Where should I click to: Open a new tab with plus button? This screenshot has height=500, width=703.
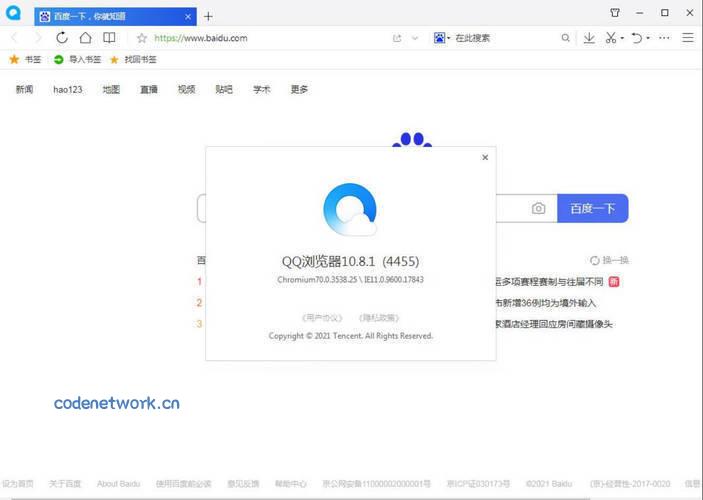[208, 17]
